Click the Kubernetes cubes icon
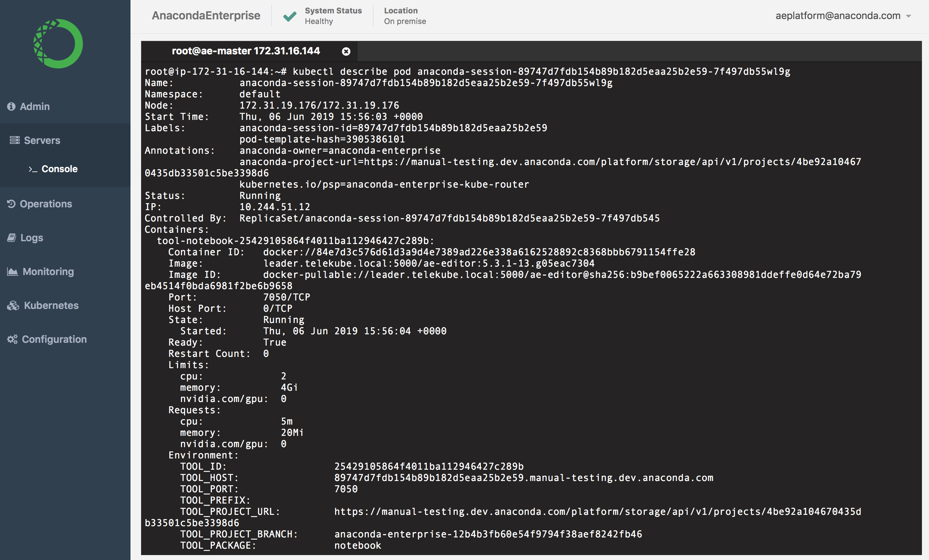 click(x=13, y=306)
